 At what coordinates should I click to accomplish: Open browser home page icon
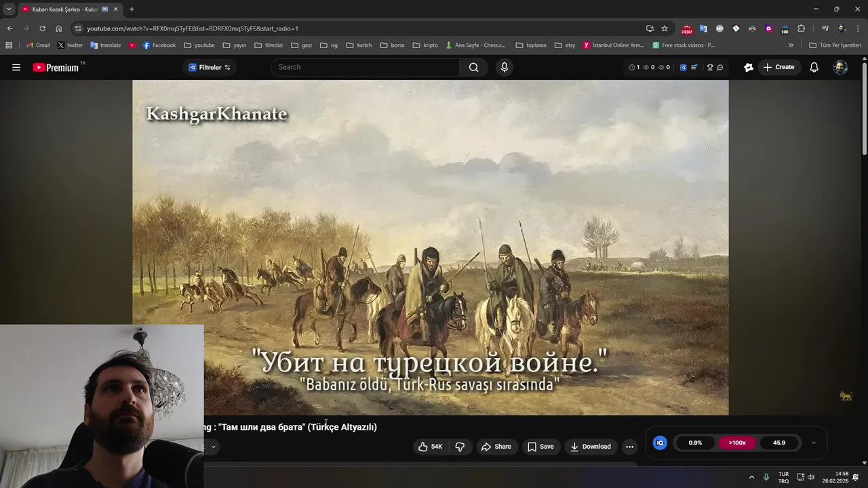(59, 28)
